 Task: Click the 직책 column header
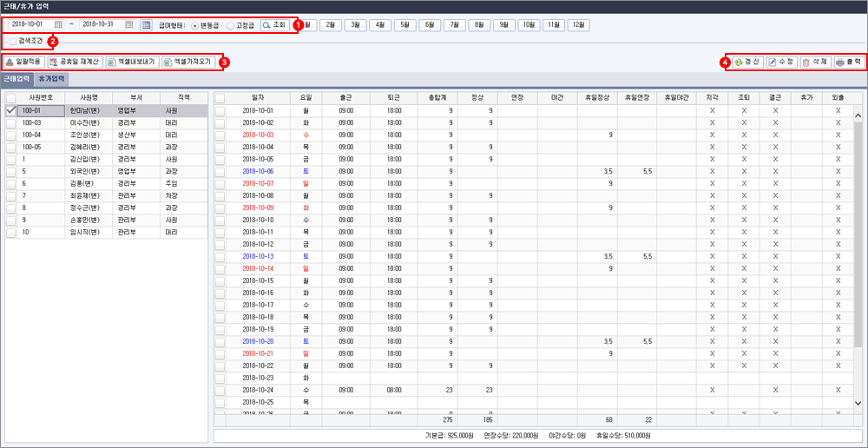(x=184, y=97)
